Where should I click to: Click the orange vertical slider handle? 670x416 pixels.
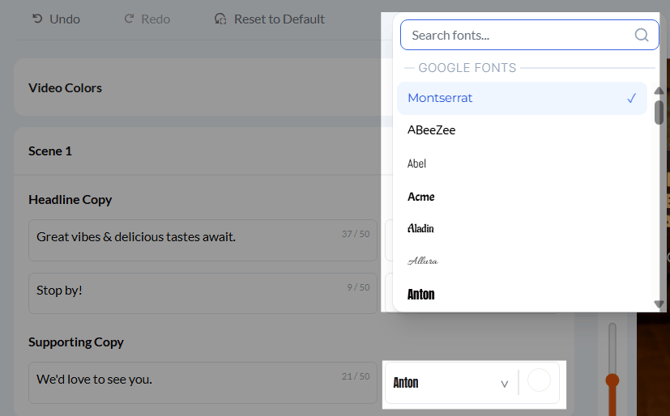[x=613, y=380]
